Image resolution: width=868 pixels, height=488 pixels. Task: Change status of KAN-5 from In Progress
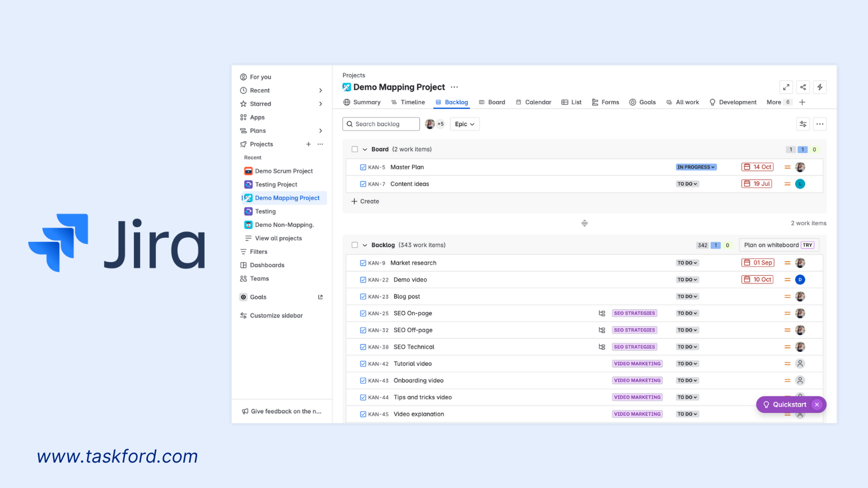click(696, 167)
